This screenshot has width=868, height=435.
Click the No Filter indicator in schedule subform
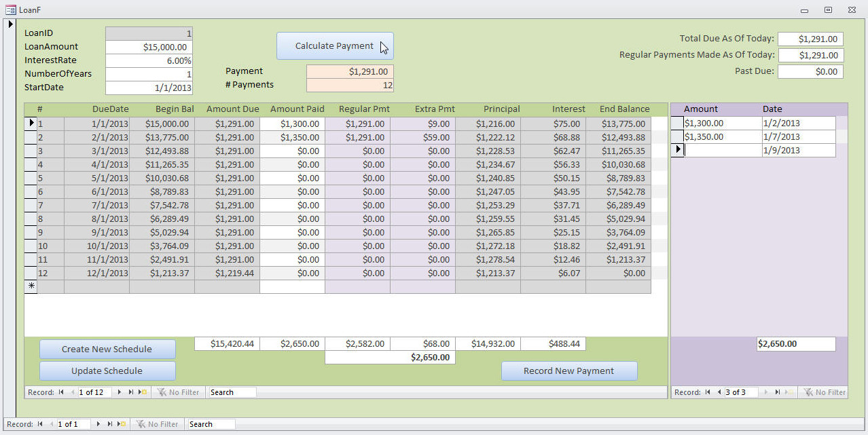[x=179, y=392]
